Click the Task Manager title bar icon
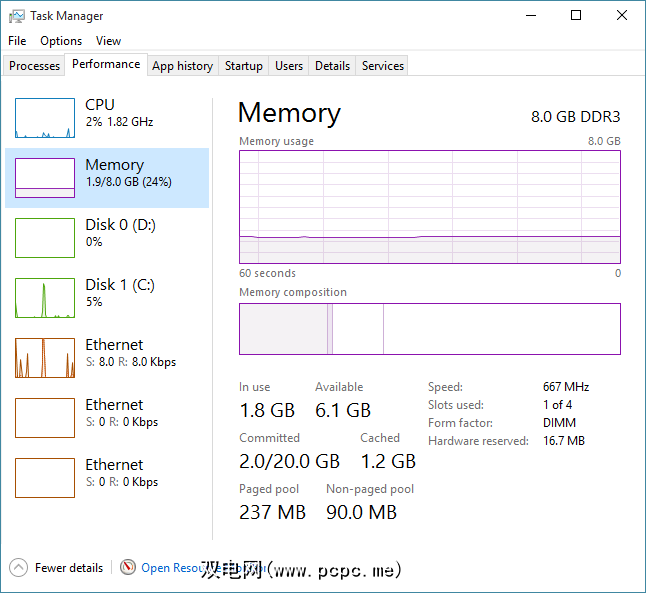 [17, 15]
